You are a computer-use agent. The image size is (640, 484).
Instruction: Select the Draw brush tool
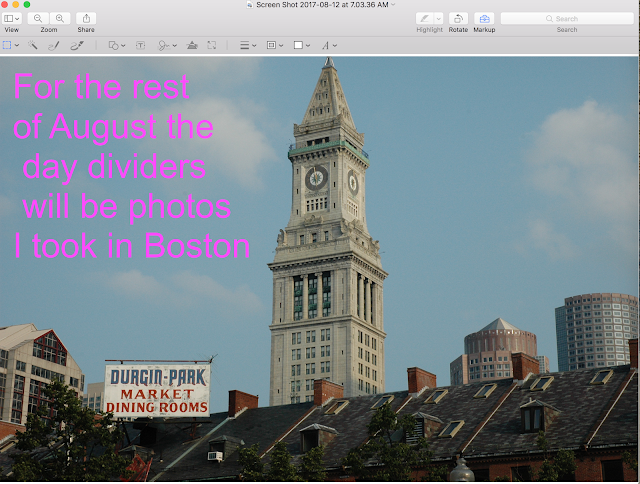point(77,45)
